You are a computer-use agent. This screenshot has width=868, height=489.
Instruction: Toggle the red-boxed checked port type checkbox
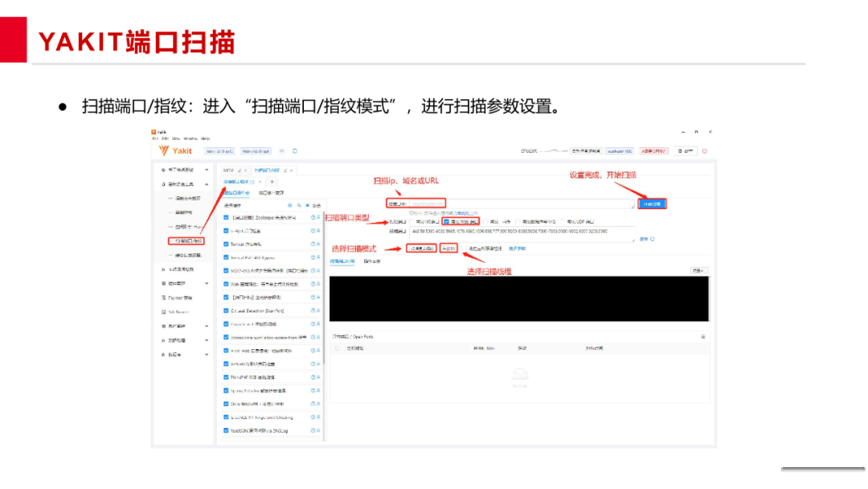[446, 221]
